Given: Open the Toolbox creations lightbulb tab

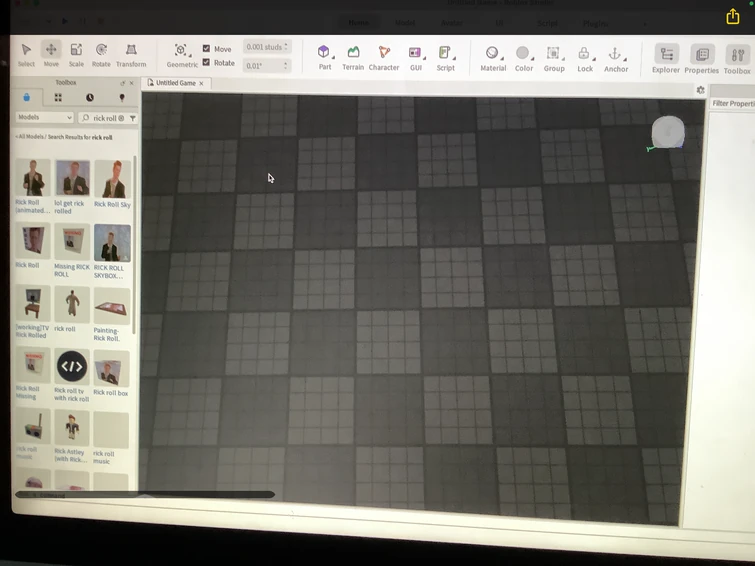Looking at the screenshot, I should click(x=122, y=98).
